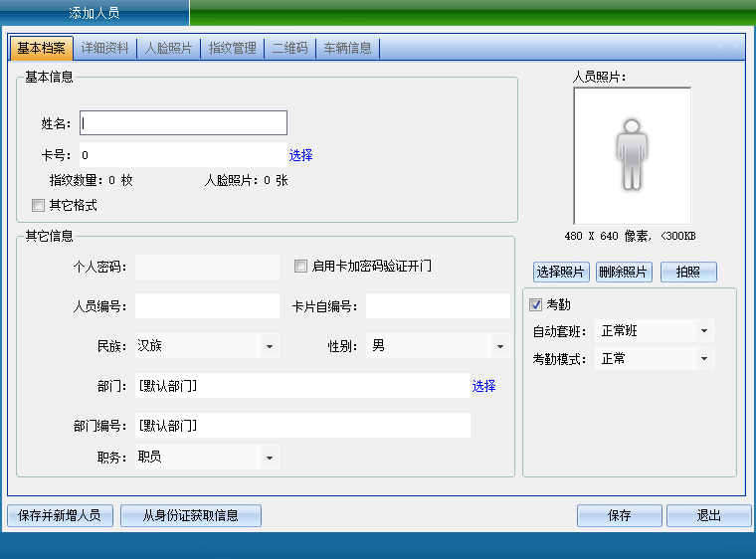Expand the 职务 dropdown

(x=269, y=458)
